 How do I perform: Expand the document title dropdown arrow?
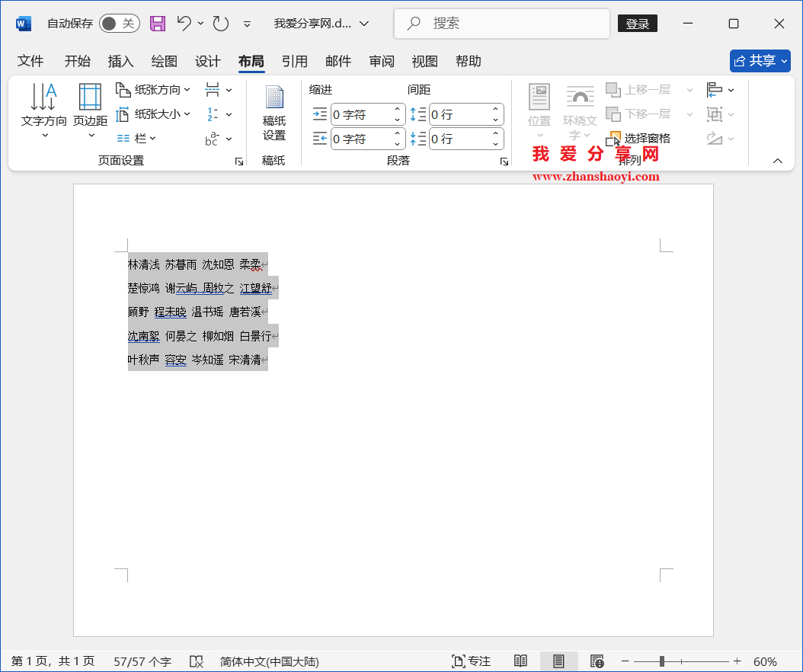click(x=364, y=24)
